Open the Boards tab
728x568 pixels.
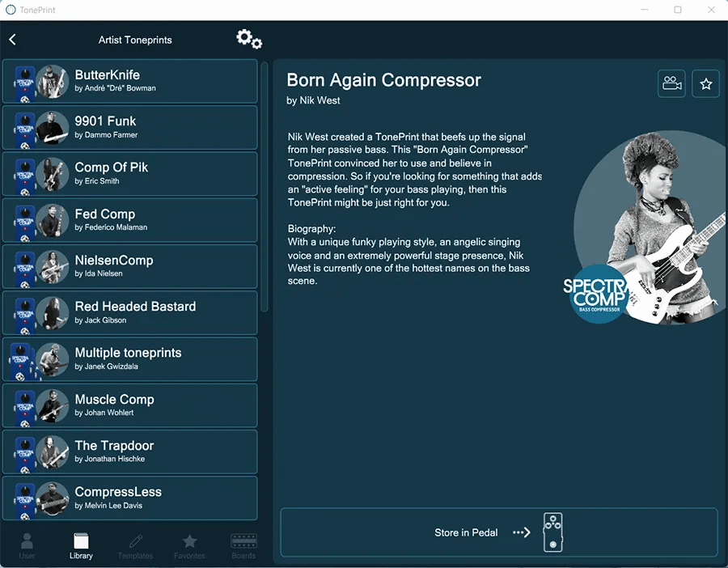pos(243,546)
